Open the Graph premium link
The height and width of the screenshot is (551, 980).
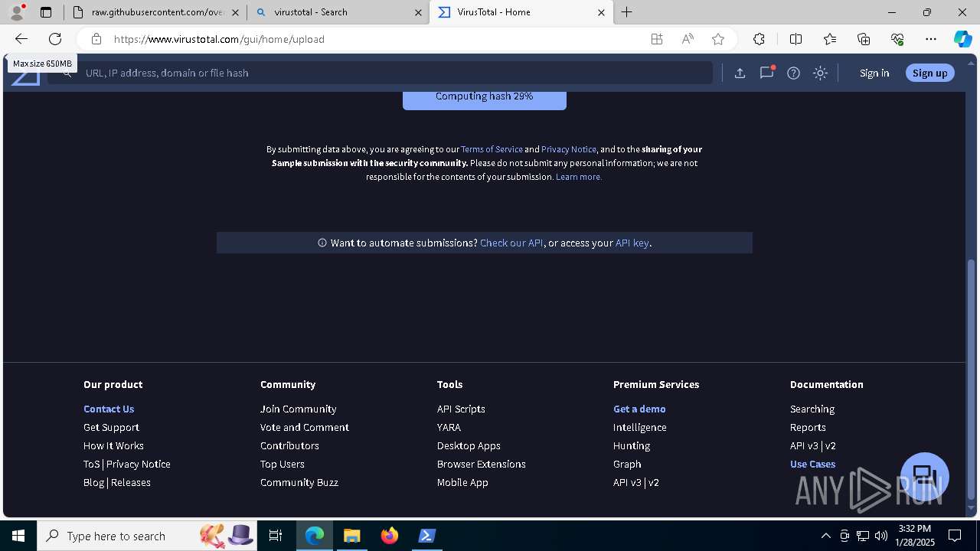(627, 464)
